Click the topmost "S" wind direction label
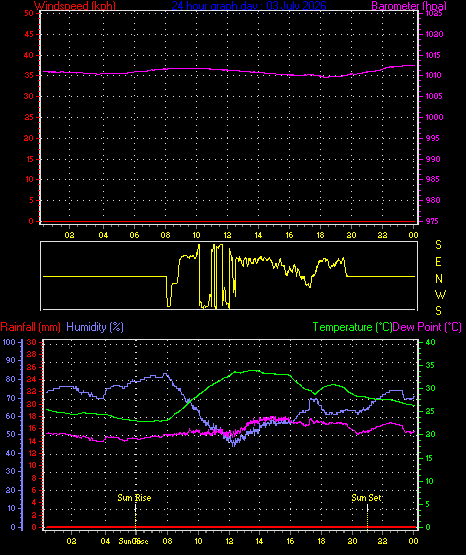This screenshot has width=466, height=555. click(x=438, y=245)
